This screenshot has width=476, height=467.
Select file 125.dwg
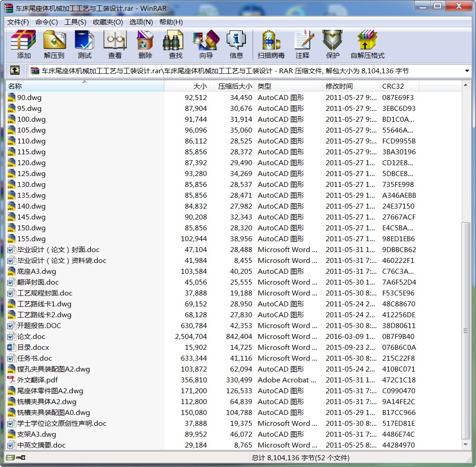(31, 173)
